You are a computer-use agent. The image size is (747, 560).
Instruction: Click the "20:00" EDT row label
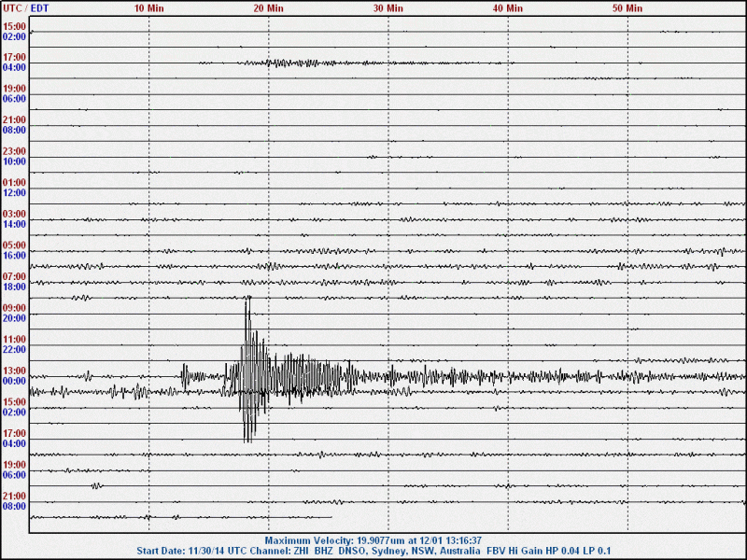click(14, 318)
